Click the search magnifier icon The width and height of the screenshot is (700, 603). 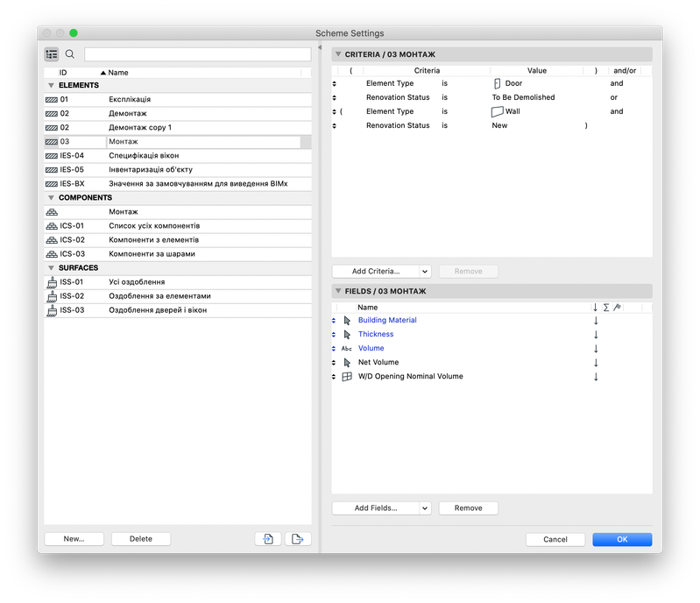(69, 54)
